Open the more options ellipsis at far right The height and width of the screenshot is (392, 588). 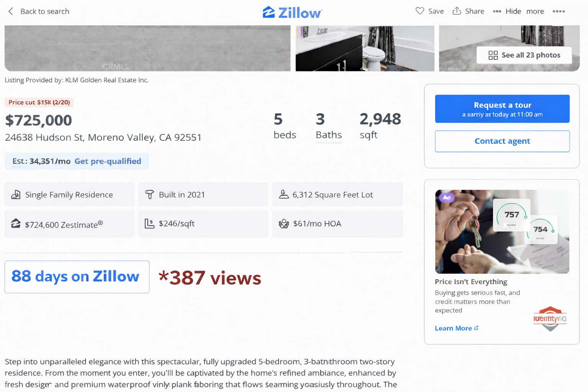click(x=559, y=11)
